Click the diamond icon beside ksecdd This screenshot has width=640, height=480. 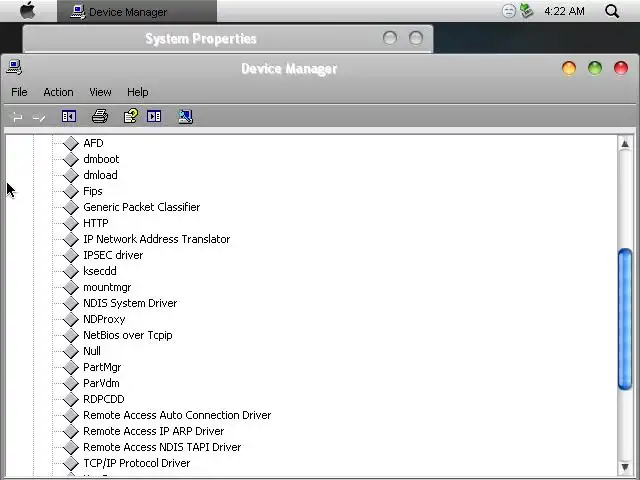(71, 271)
